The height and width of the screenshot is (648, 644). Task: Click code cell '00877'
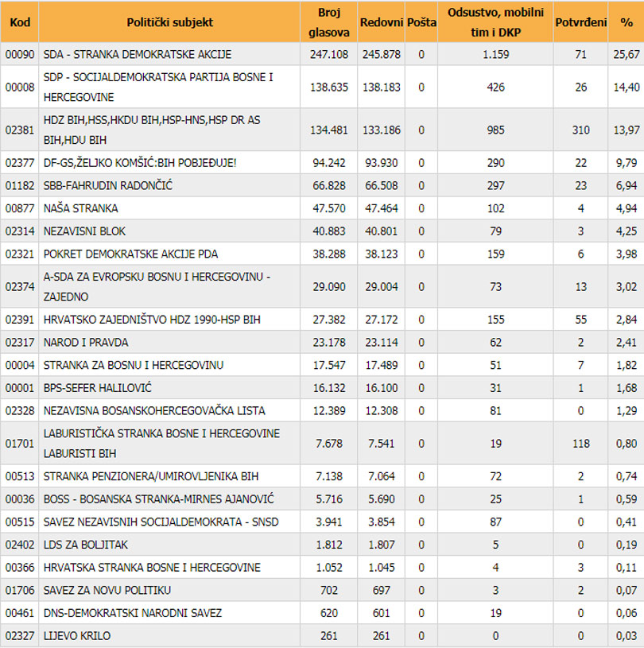(20, 208)
